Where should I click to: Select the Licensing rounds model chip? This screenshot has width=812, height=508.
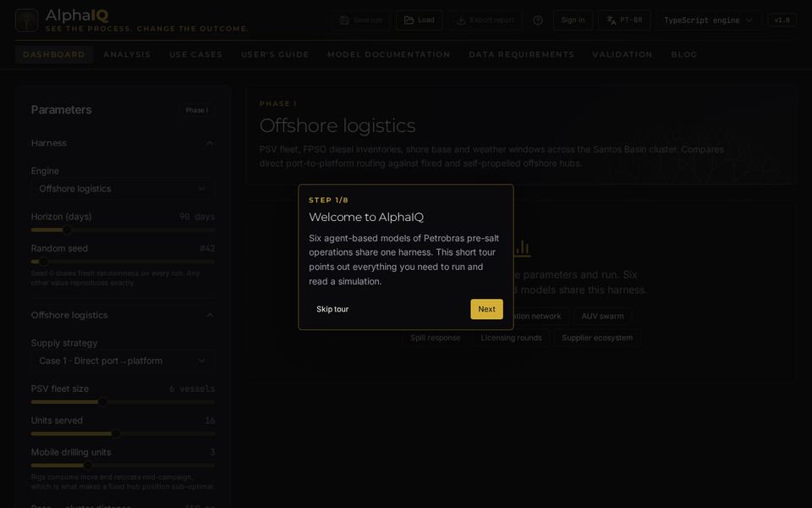[511, 338]
